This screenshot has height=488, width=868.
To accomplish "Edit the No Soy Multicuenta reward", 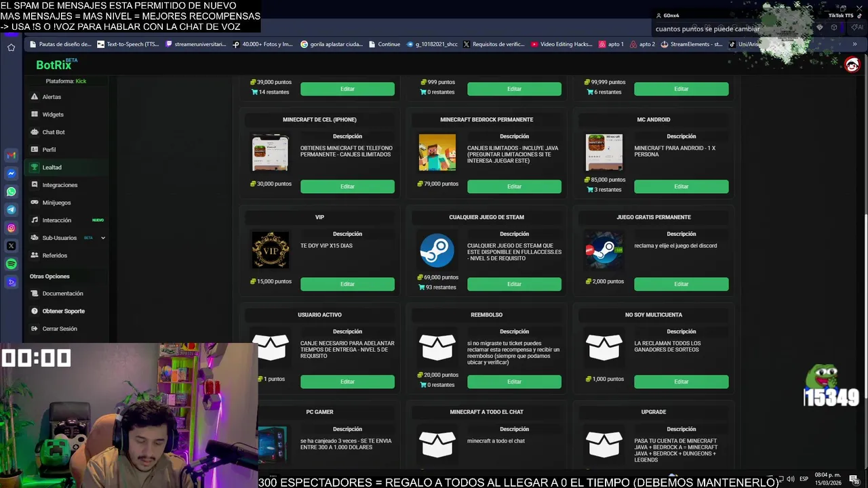I will 681,382.
